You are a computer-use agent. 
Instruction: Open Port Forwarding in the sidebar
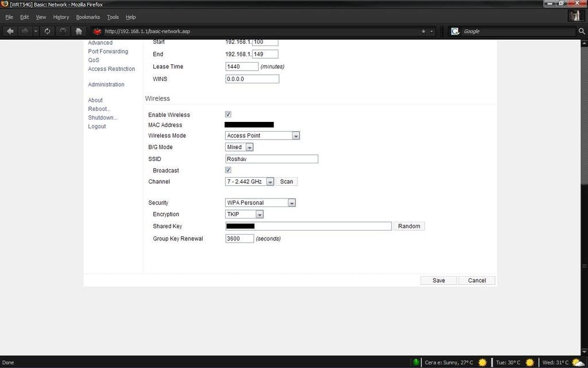pyautogui.click(x=108, y=52)
